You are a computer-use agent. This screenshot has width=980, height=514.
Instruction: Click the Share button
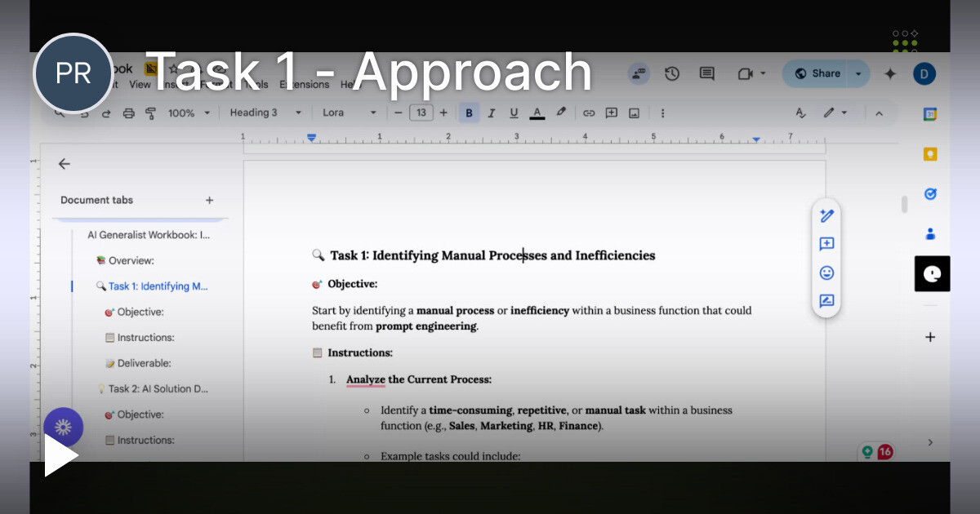(x=817, y=73)
